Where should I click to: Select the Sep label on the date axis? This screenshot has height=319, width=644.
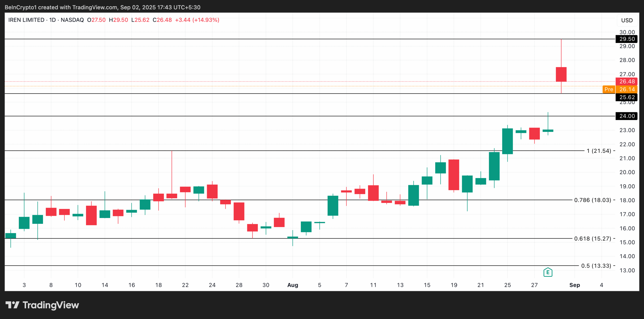tap(575, 285)
